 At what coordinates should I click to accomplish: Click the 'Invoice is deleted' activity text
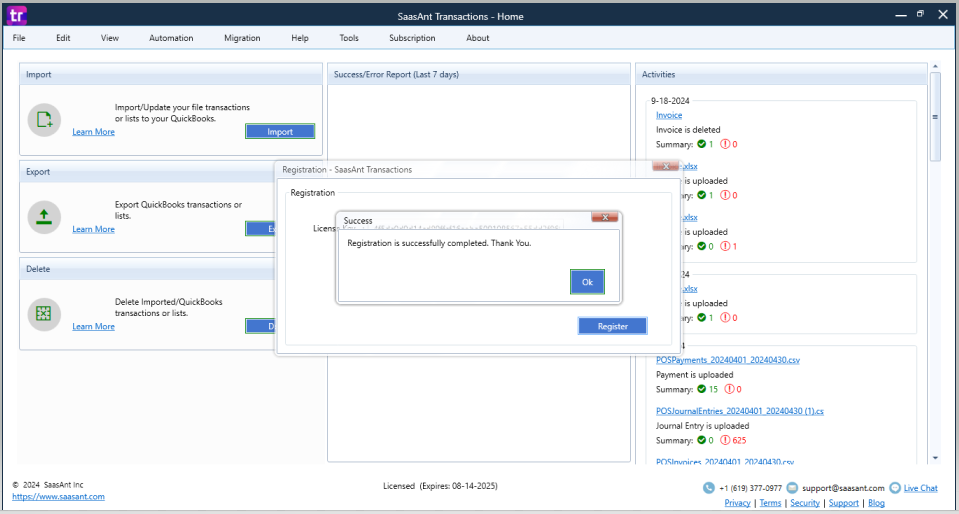point(688,130)
